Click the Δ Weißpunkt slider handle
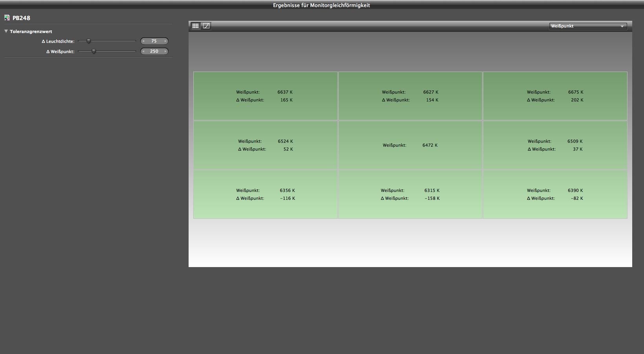Image resolution: width=644 pixels, height=354 pixels. tap(94, 52)
